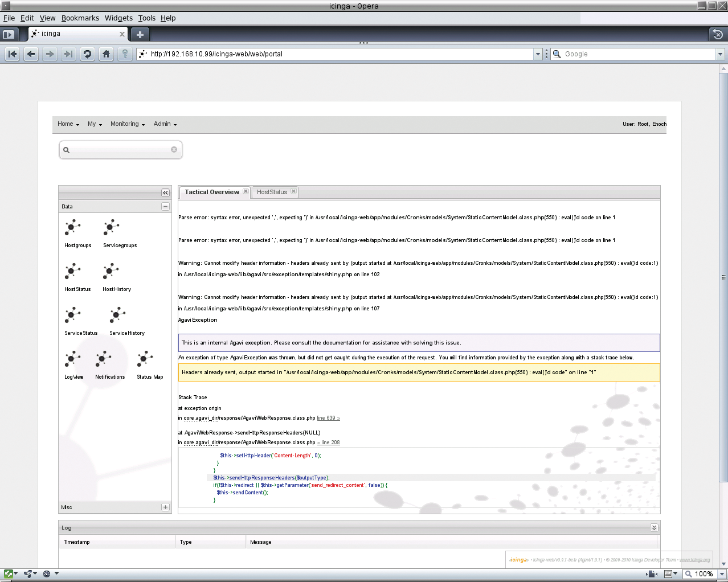728x582 pixels.
Task: Open the Tools menu
Action: click(147, 18)
